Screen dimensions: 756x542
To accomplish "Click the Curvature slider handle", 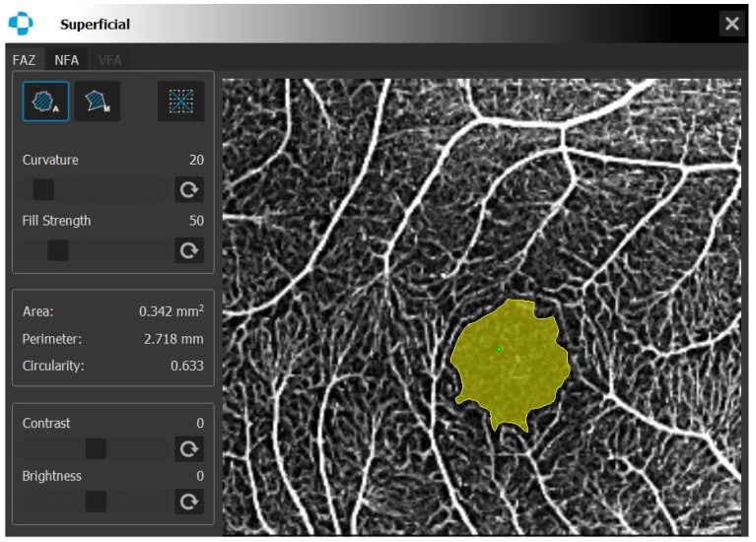I will pyautogui.click(x=43, y=189).
